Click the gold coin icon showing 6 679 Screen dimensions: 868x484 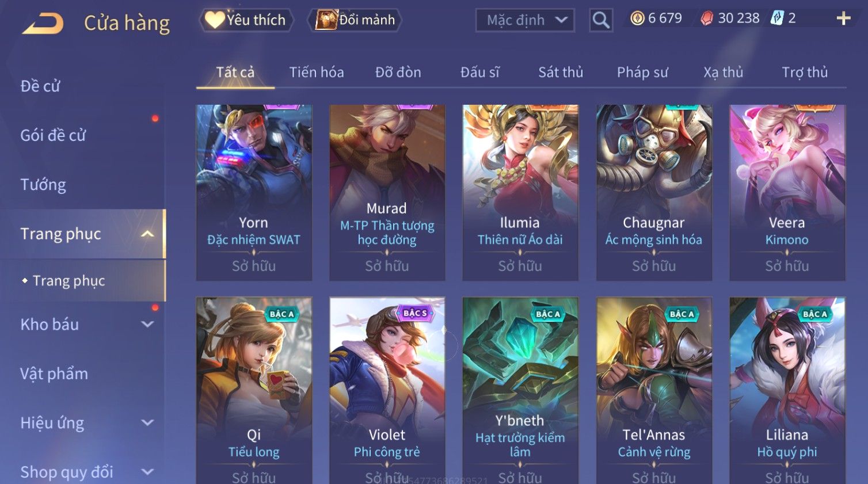(x=637, y=18)
